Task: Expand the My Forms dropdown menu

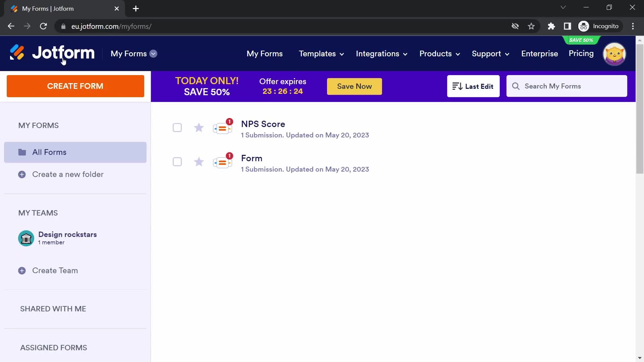Action: pyautogui.click(x=154, y=54)
